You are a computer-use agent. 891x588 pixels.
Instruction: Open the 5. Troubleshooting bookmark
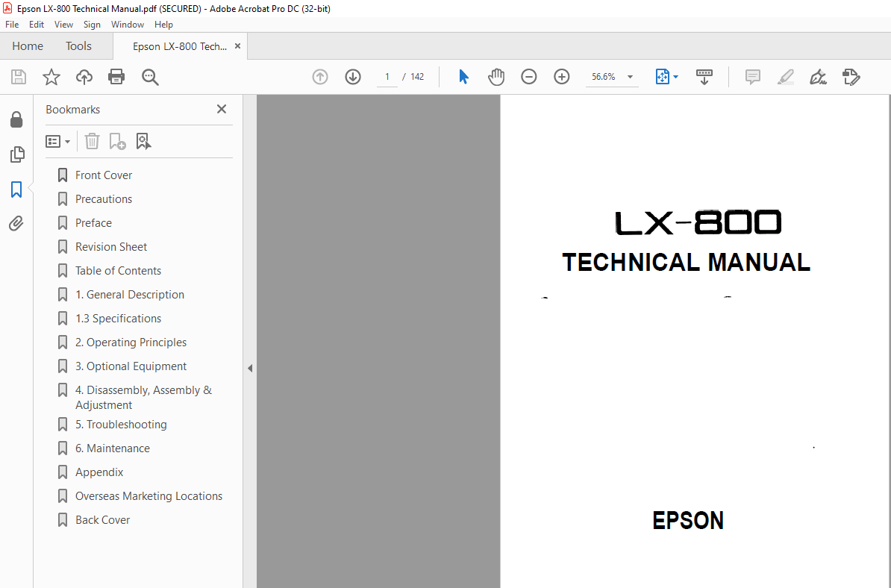pos(119,424)
